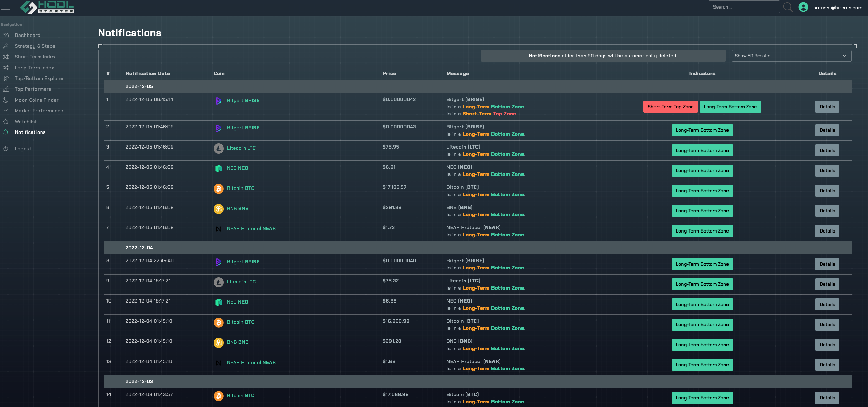Click the Short-Term Index shuffle icon

[6, 57]
